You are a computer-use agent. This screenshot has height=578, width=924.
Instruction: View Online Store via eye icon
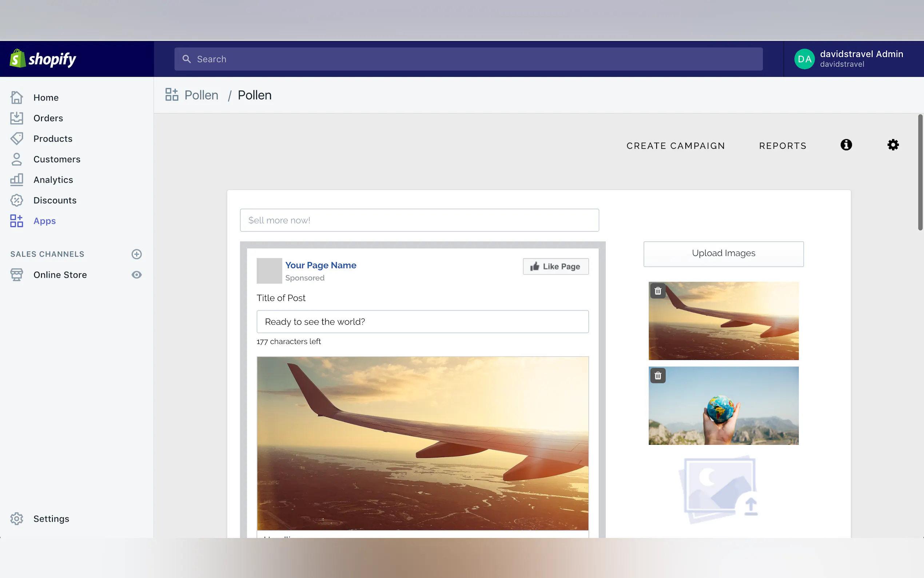point(136,275)
